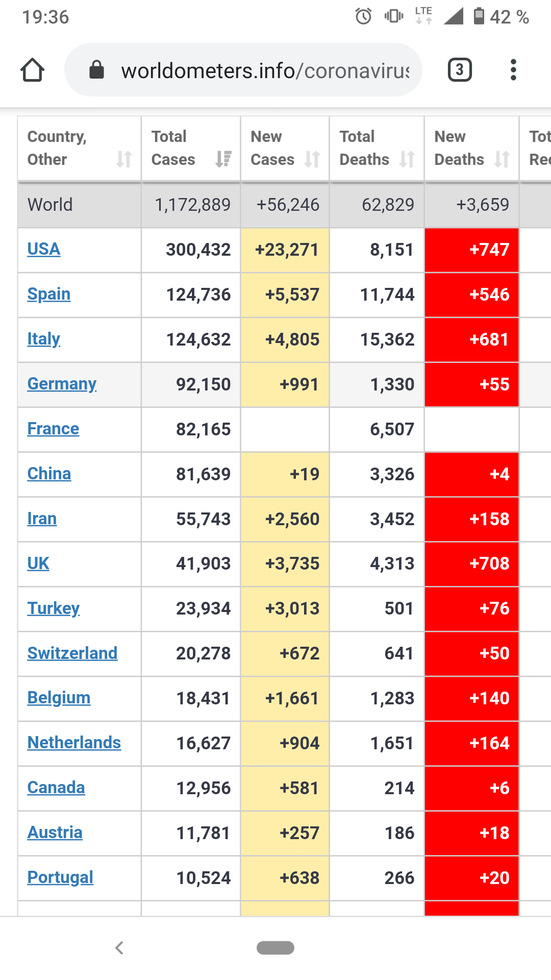Sort table by Country column arrows
Image resolution: width=551 pixels, height=980 pixels.
coord(124,159)
